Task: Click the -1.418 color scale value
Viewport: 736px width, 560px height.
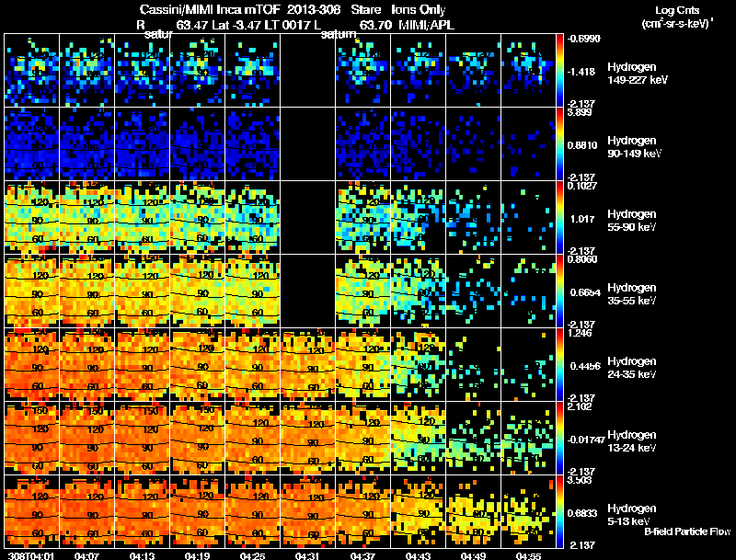Action: tap(581, 72)
